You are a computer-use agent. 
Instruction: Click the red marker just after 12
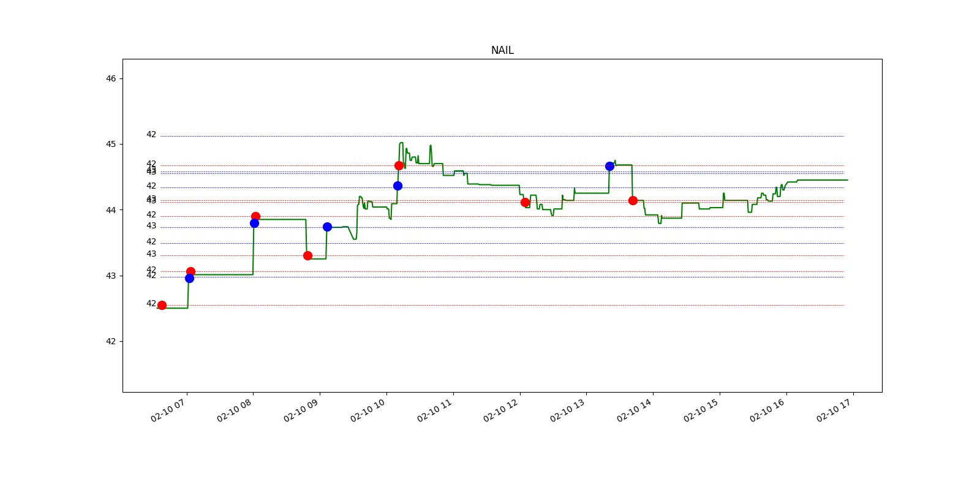[525, 202]
